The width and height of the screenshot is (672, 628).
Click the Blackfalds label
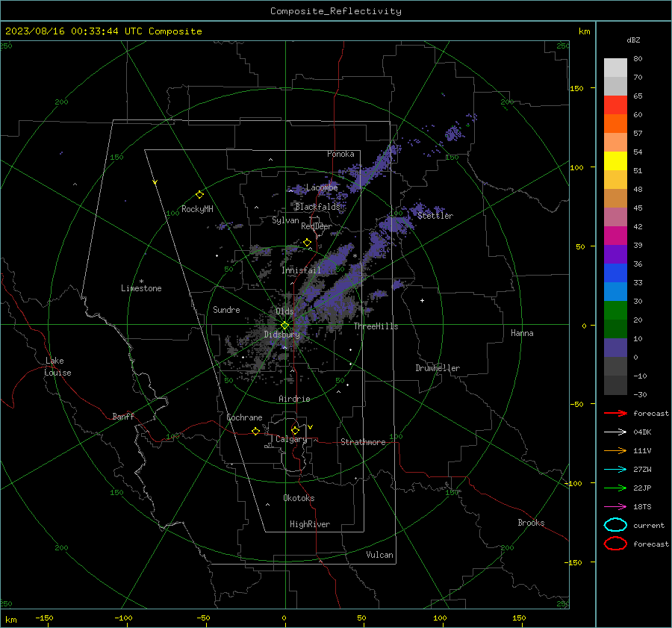[317, 207]
